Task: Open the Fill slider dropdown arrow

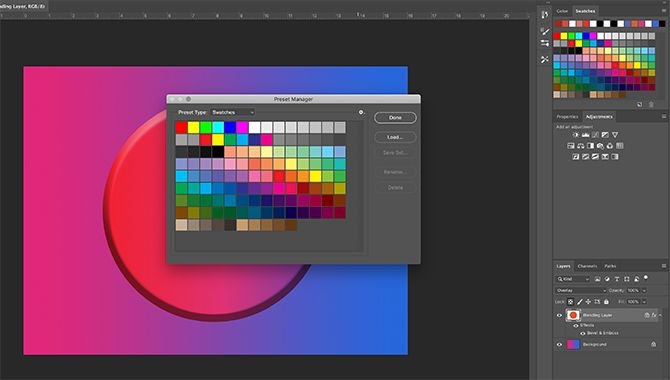Action: (x=644, y=302)
